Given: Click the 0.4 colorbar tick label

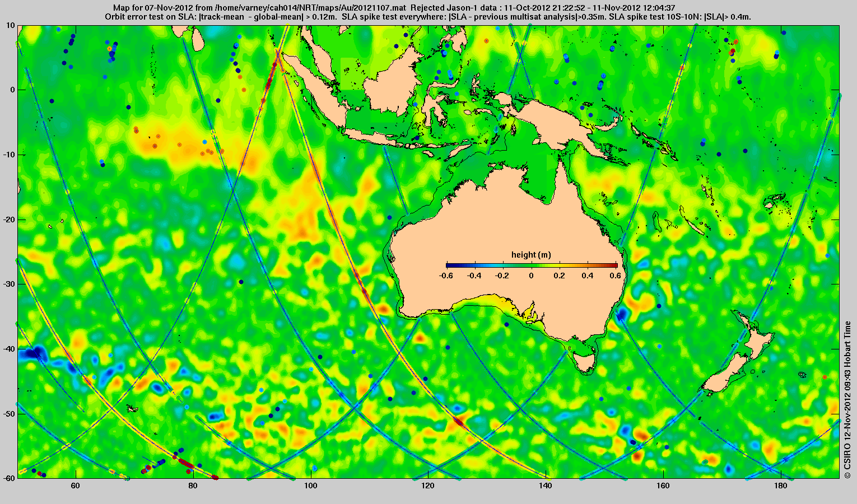Looking at the screenshot, I should point(588,276).
